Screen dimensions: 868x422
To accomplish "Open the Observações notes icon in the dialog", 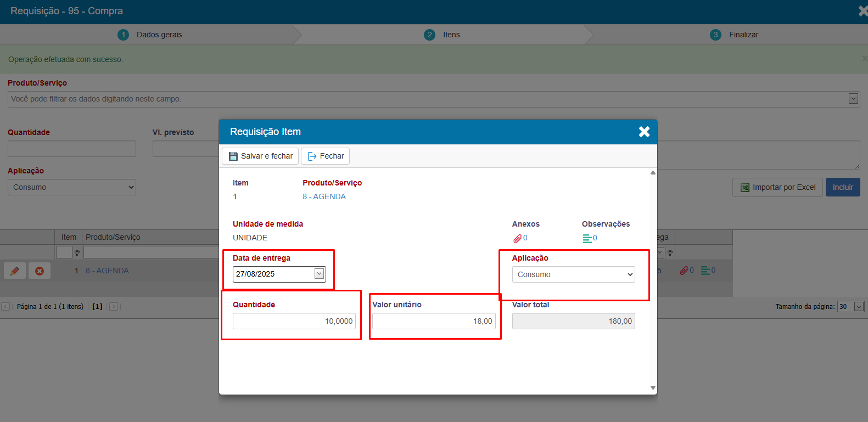I will click(587, 238).
